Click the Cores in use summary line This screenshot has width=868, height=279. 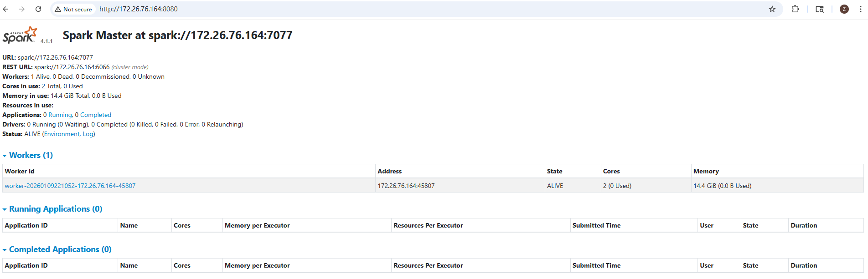(x=43, y=86)
